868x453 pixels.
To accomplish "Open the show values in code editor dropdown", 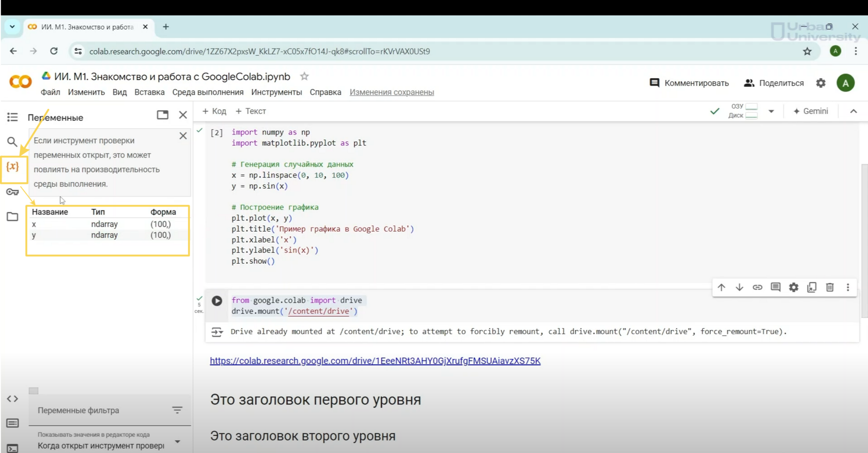I will pyautogui.click(x=177, y=442).
